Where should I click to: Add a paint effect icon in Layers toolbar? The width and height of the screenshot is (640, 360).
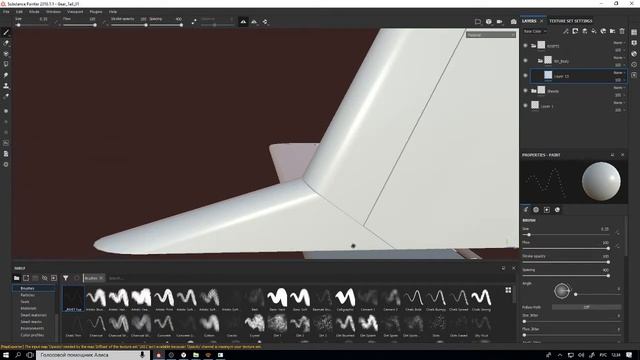tap(566, 31)
